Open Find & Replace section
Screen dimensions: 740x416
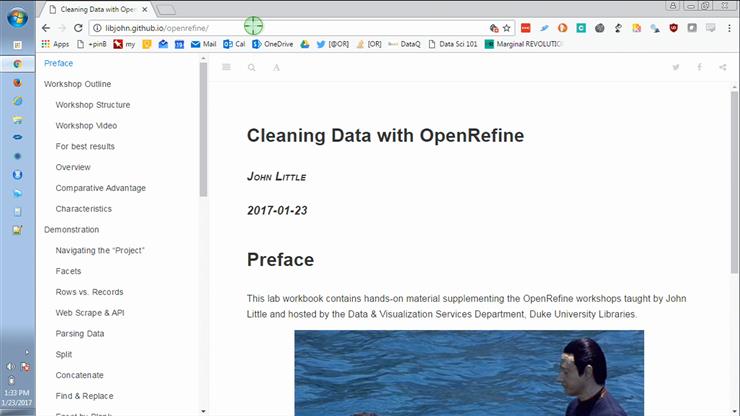pyautogui.click(x=84, y=396)
